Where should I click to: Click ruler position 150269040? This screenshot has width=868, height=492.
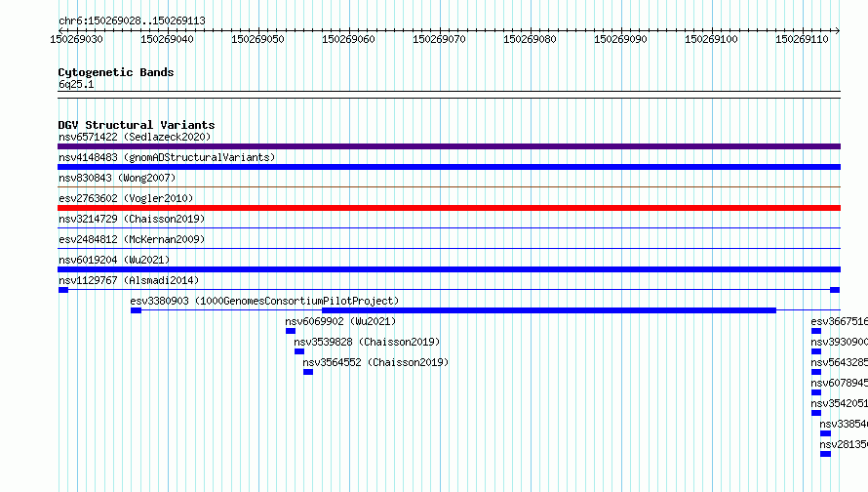point(167,39)
